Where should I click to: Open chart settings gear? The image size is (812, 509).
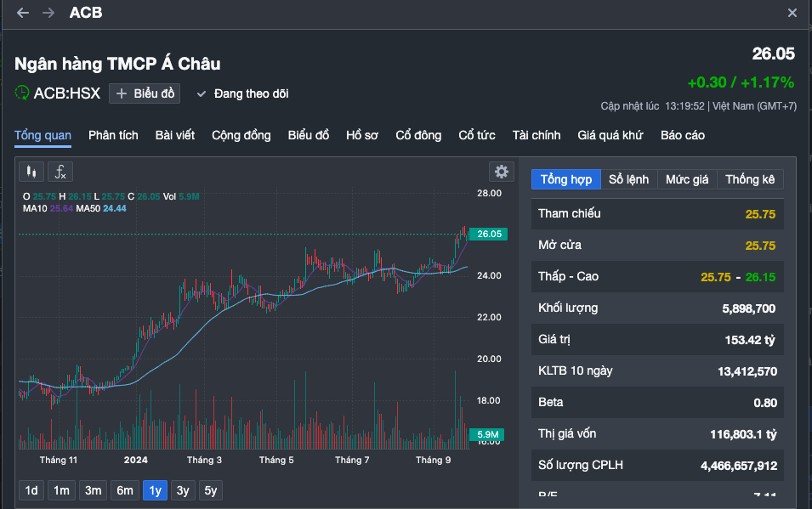click(502, 172)
